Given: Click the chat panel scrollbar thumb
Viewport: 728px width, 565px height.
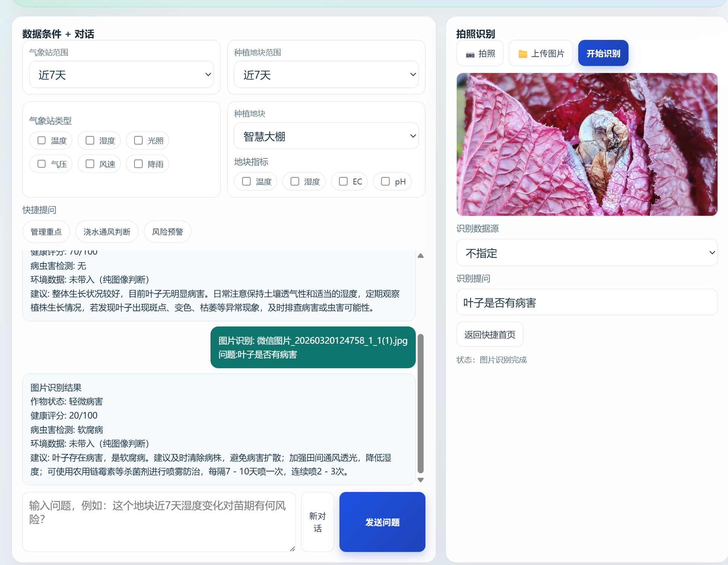Looking at the screenshot, I should pyautogui.click(x=421, y=403).
